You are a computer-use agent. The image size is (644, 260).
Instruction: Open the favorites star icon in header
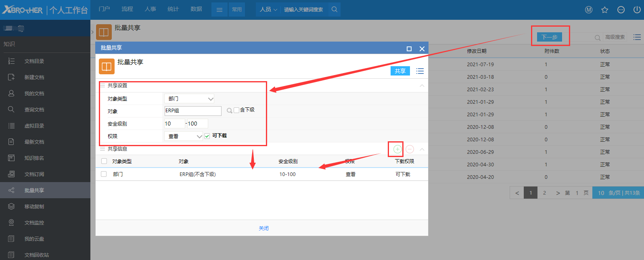tap(604, 10)
